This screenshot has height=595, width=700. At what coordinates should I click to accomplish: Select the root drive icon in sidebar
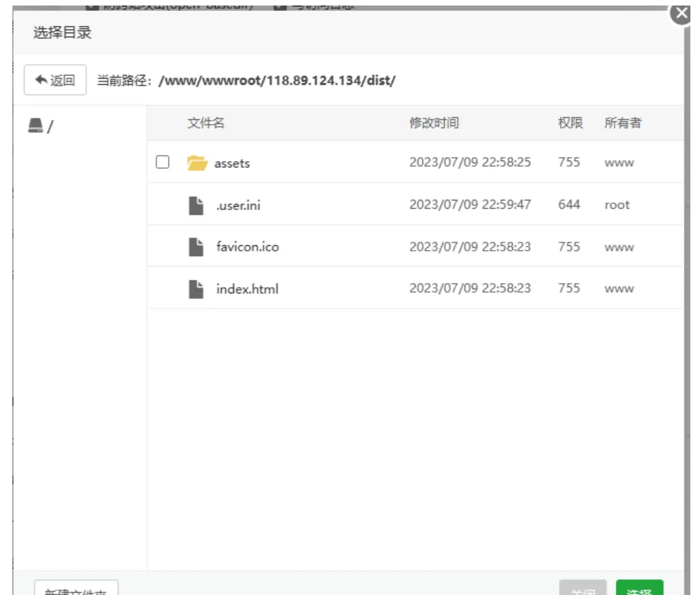36,125
